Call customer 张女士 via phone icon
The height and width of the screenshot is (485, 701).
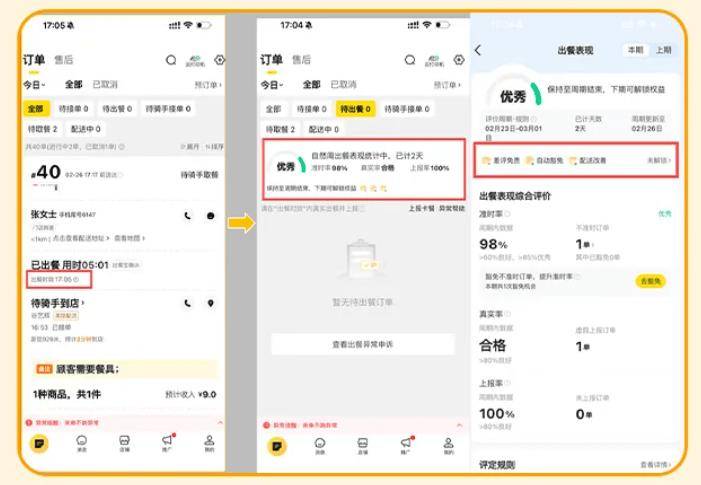tap(188, 216)
